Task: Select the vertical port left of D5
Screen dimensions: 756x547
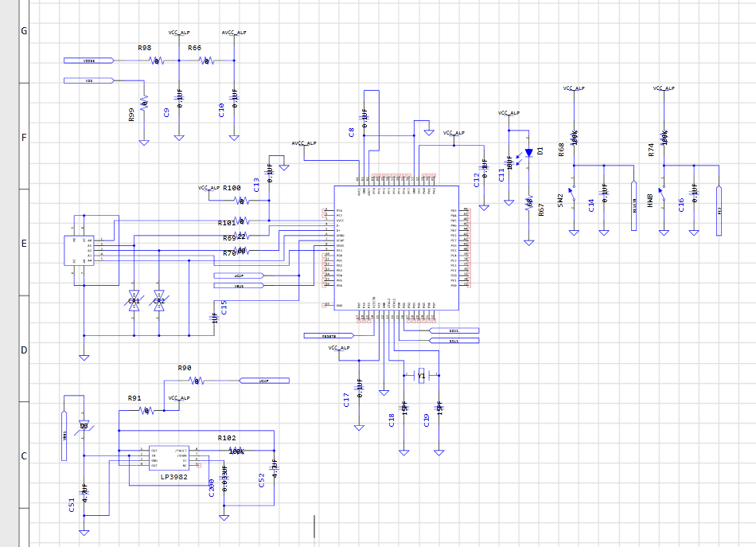Action: [64, 436]
